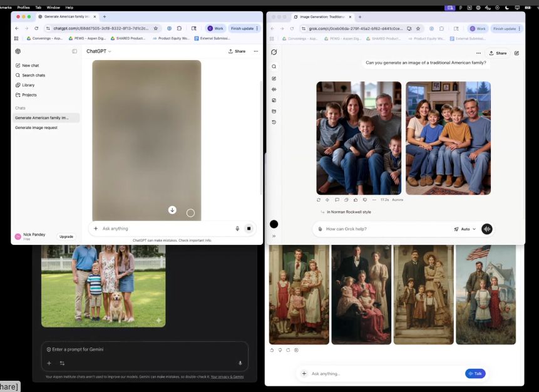The image size is (539, 392).
Task: Open the Window menu in the menu bar
Action: tap(53, 7)
